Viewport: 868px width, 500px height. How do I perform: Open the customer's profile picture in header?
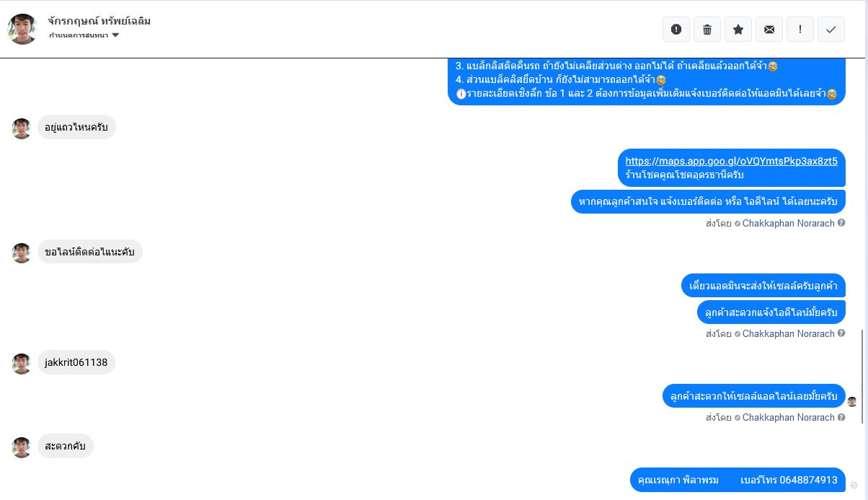coord(22,29)
